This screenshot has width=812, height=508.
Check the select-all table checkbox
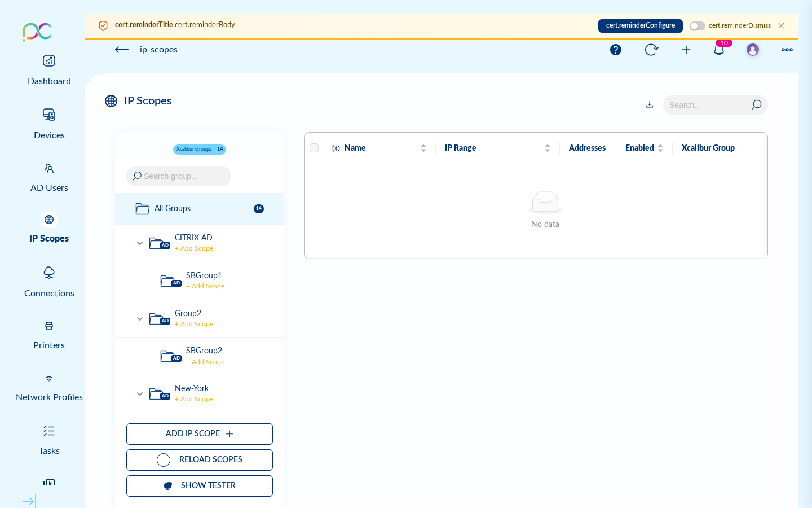click(314, 148)
